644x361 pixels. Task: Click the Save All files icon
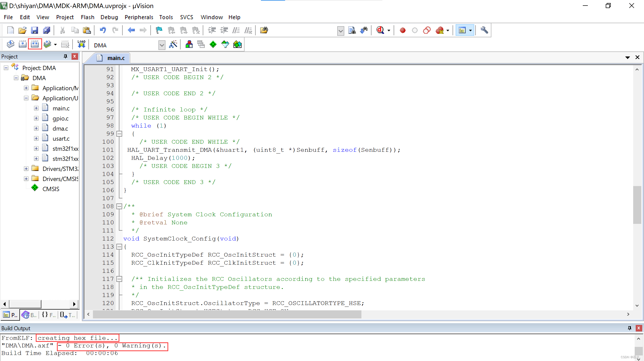pyautogui.click(x=46, y=30)
